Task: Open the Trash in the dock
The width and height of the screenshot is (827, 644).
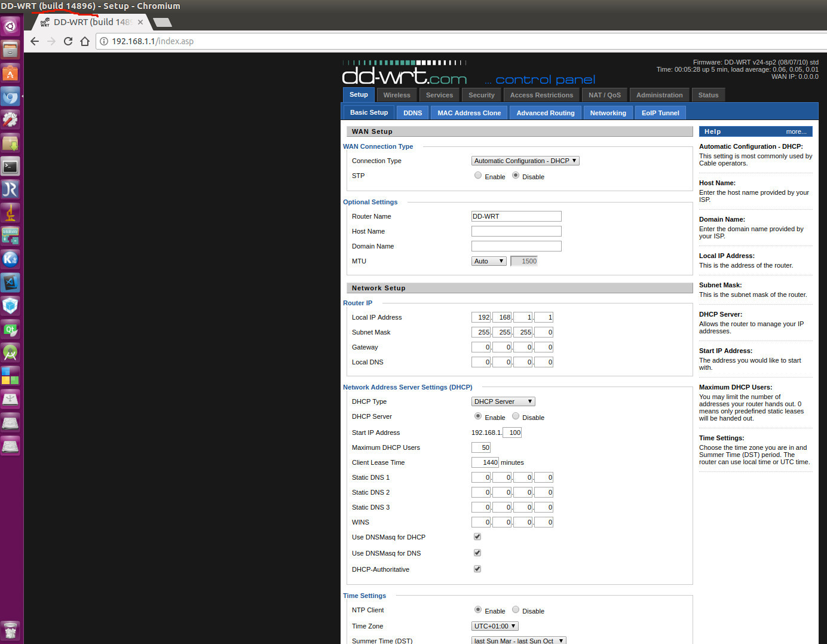Action: click(10, 630)
